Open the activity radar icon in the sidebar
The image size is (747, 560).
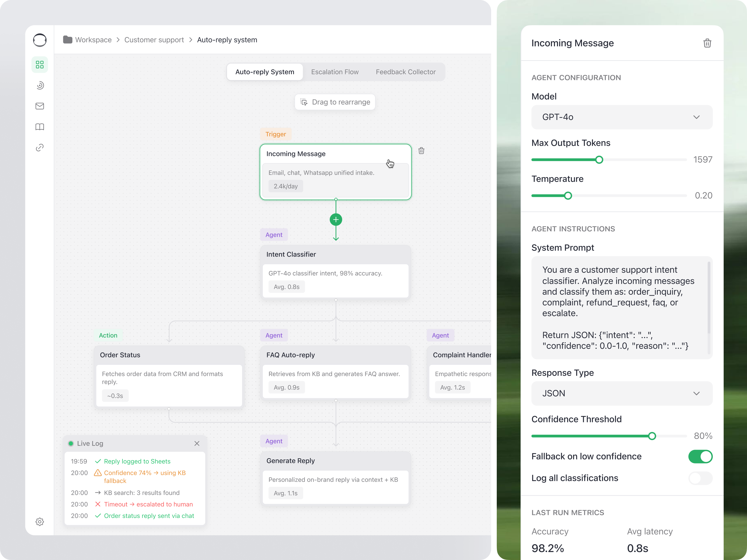click(39, 85)
